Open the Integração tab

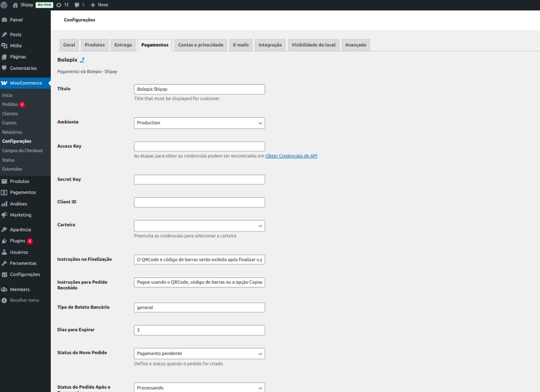pos(270,45)
